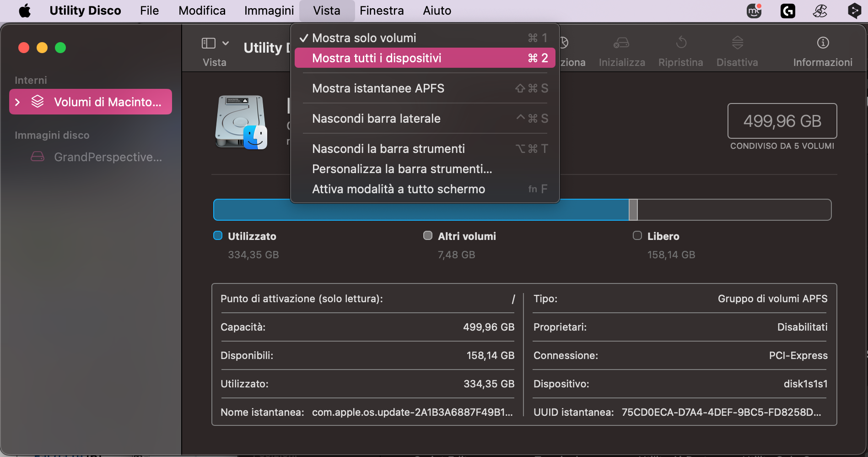Open the Utility Disco application menu
868x457 pixels.
pyautogui.click(x=85, y=11)
